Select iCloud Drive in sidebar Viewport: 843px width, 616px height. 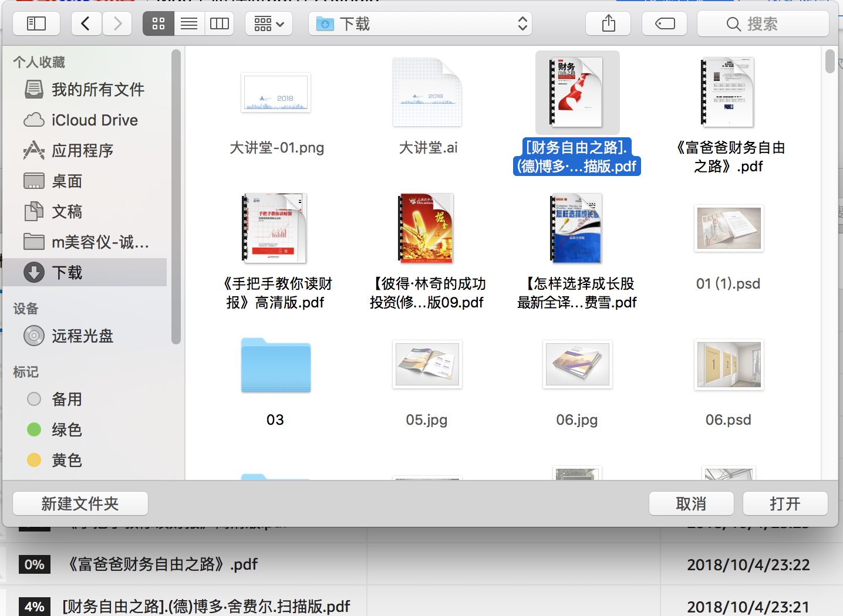click(x=85, y=120)
